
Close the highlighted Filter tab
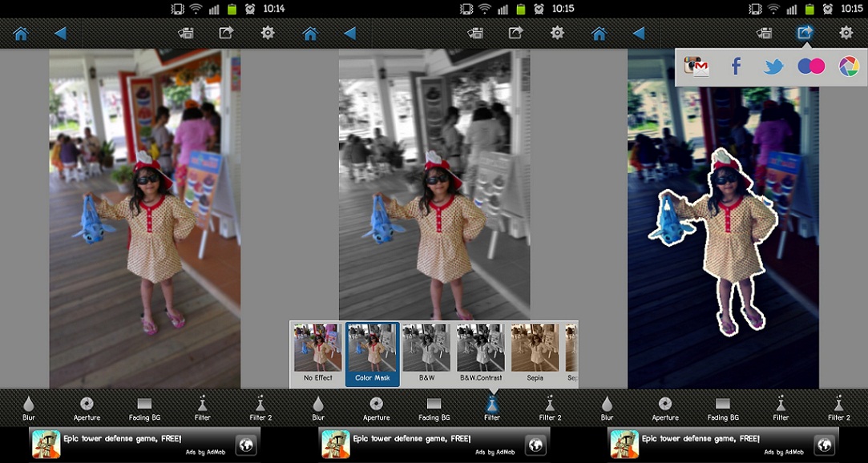pos(492,409)
